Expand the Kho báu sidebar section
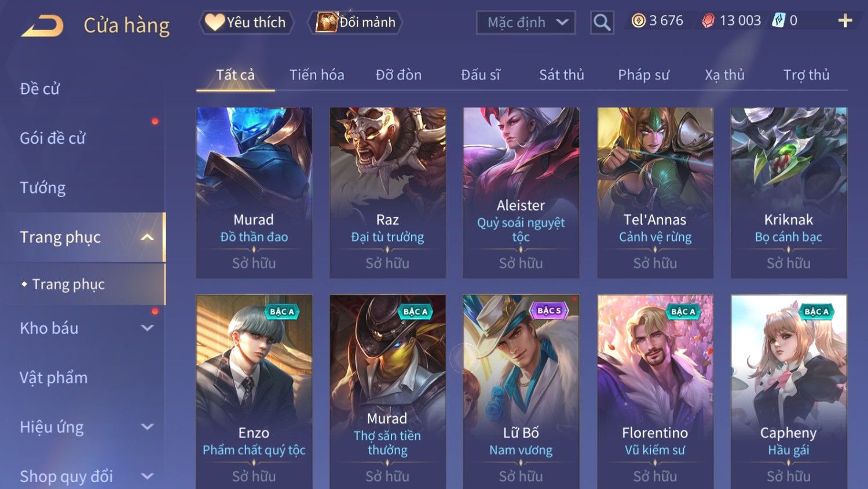Image resolution: width=868 pixels, height=489 pixels. pos(148,328)
